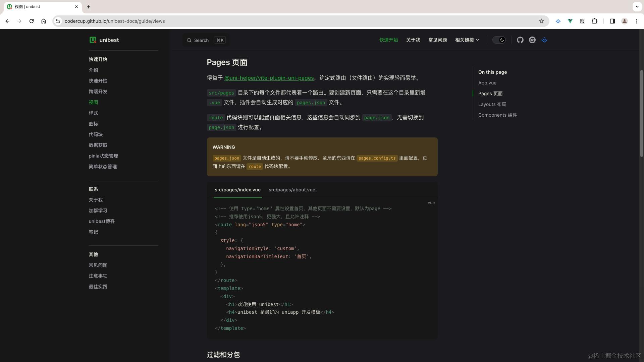Image resolution: width=644 pixels, height=362 pixels.
Task: Select 常见问题 in the top navigation
Action: point(438,40)
